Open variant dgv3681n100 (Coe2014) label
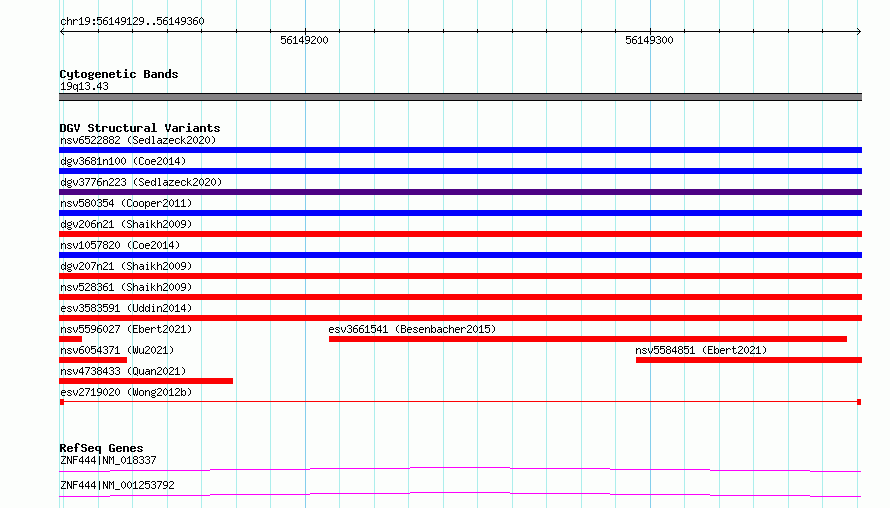This screenshot has height=508, width=890. (123, 161)
